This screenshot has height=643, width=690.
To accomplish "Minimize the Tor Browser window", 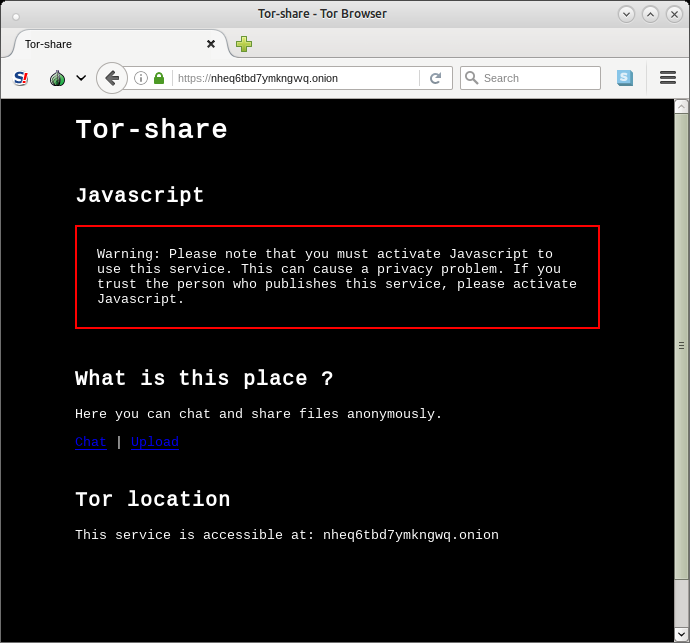I will pyautogui.click(x=626, y=15).
